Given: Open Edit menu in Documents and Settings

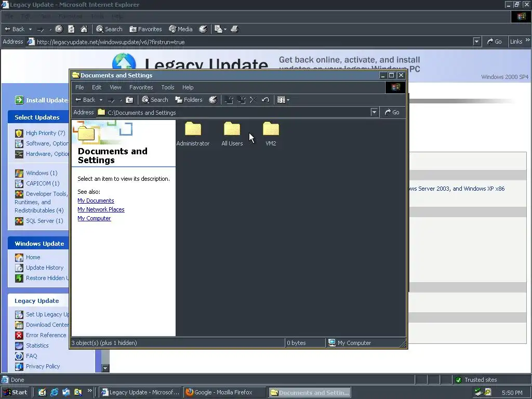Looking at the screenshot, I should pos(97,87).
